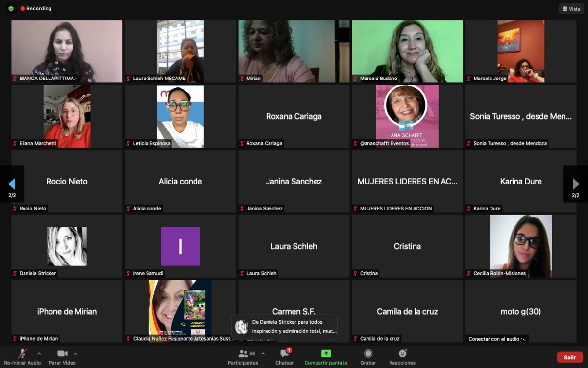Screen dimensions: 588x368
Task: Click the purple Irene Samudi avatar
Action: click(180, 246)
